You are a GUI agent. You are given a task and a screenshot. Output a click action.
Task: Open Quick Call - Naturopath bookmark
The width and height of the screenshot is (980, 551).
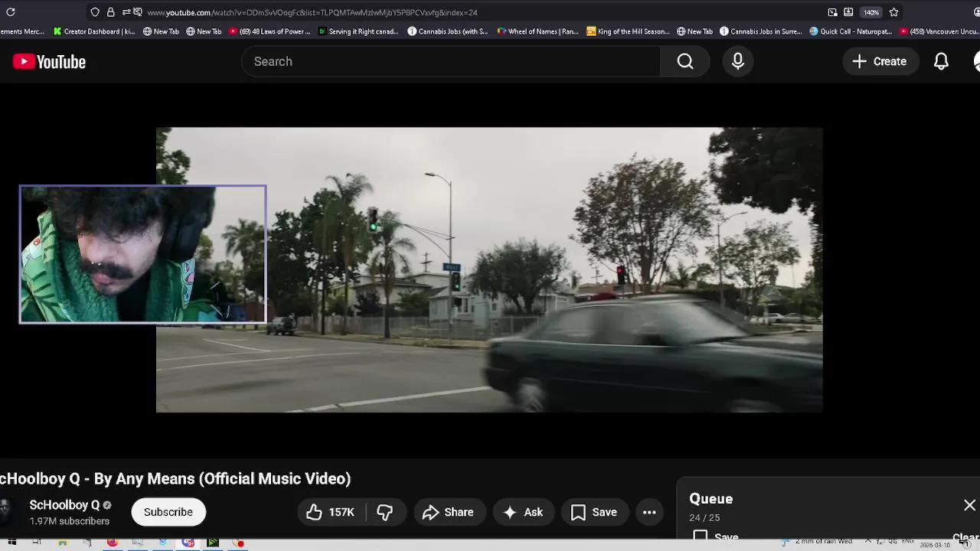851,31
